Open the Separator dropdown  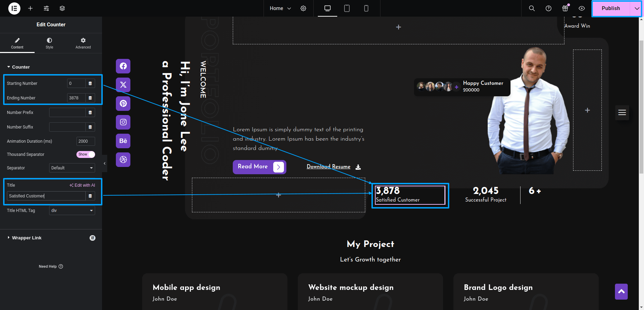point(72,168)
